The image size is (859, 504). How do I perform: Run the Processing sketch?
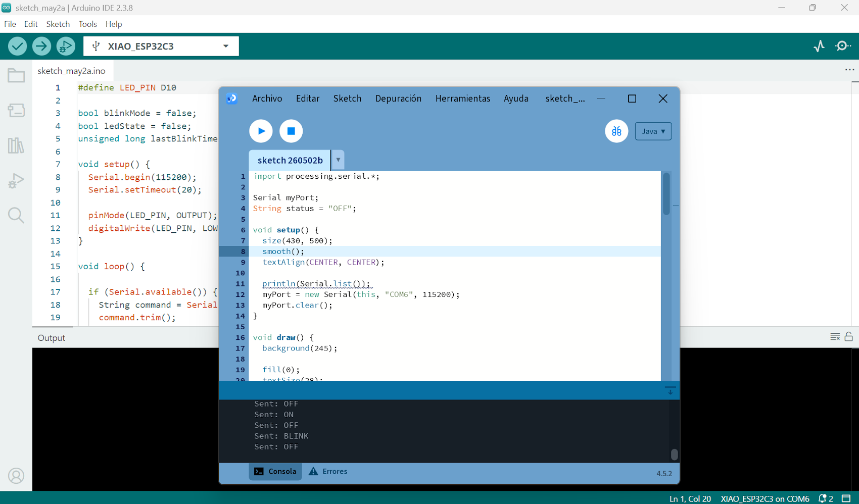point(261,131)
